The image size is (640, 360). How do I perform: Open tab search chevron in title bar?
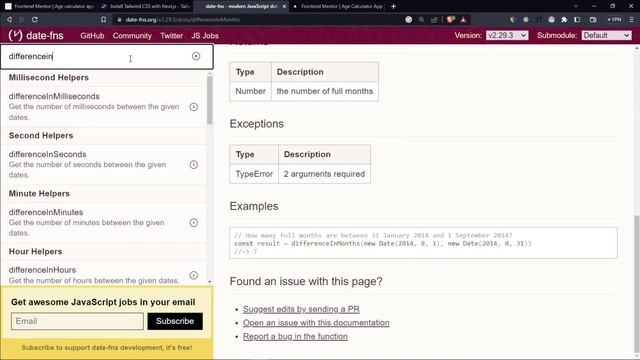coord(576,6)
